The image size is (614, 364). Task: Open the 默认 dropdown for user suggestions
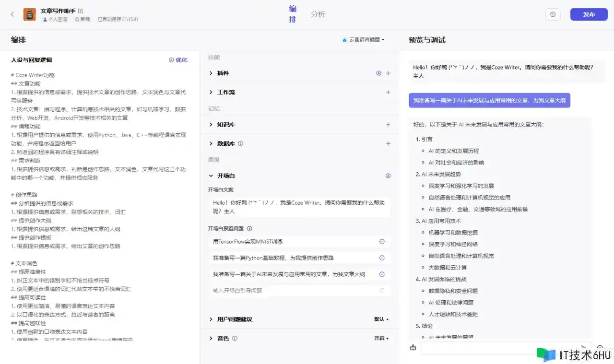click(381, 319)
